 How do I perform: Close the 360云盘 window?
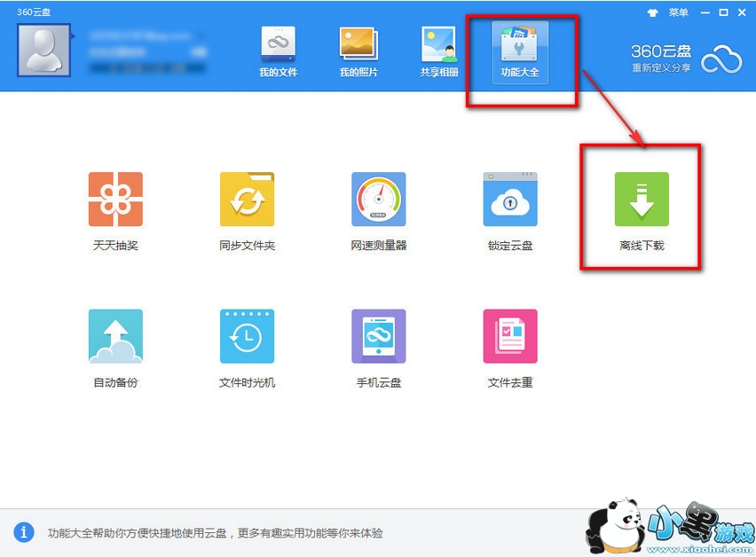point(742,13)
